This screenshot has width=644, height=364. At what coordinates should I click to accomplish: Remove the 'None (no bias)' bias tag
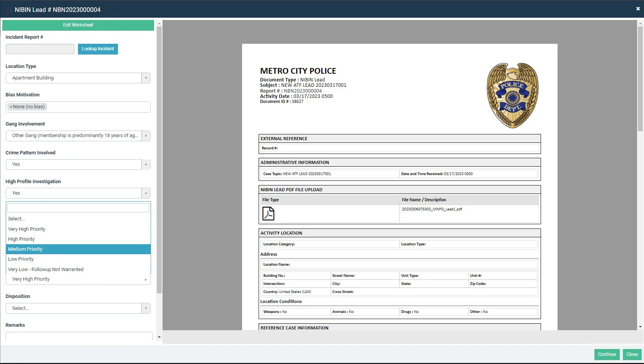(x=11, y=106)
